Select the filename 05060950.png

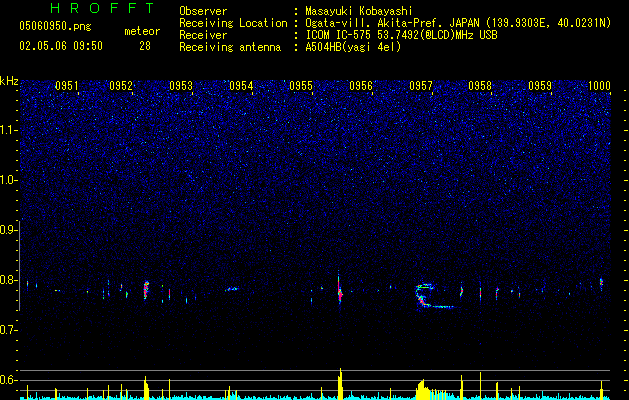tap(55, 26)
